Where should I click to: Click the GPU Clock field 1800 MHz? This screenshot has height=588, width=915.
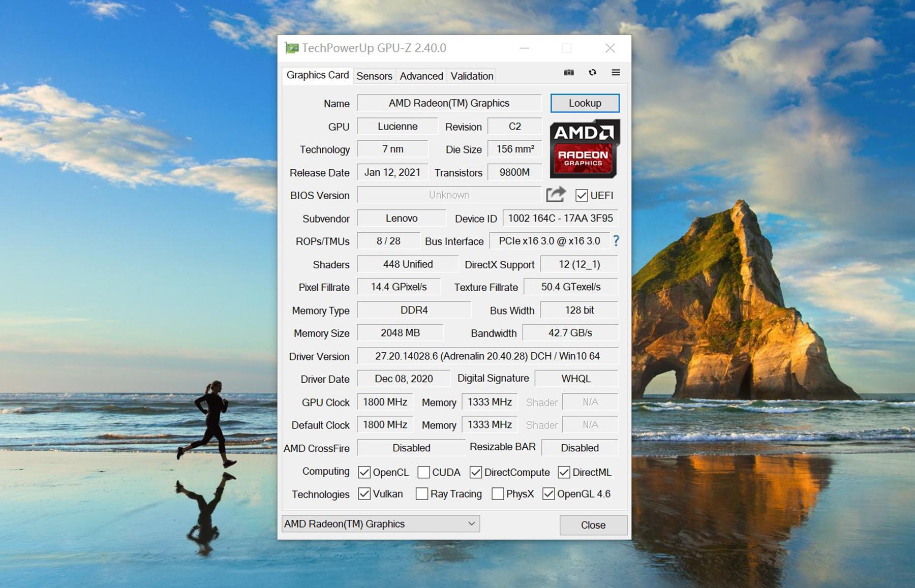coord(385,402)
